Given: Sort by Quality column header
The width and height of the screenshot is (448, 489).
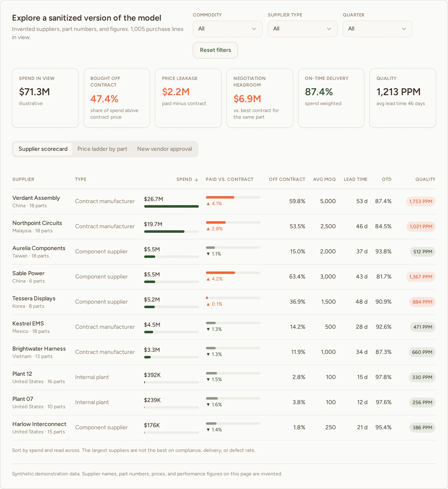Looking at the screenshot, I should (x=425, y=179).
